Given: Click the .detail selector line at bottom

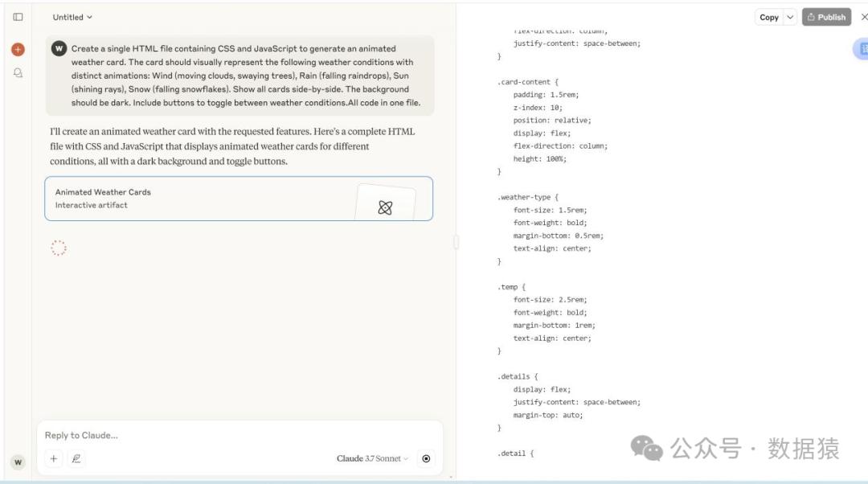Looking at the screenshot, I should coord(515,453).
